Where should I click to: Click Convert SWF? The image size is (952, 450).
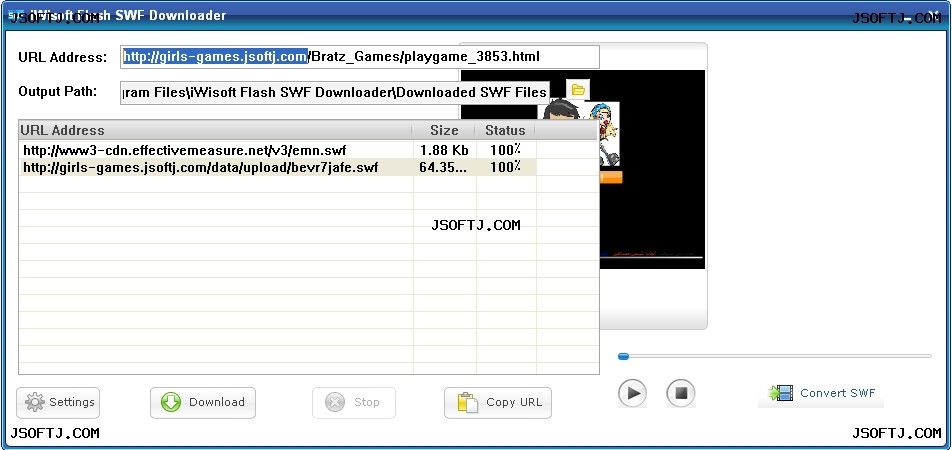click(x=821, y=394)
